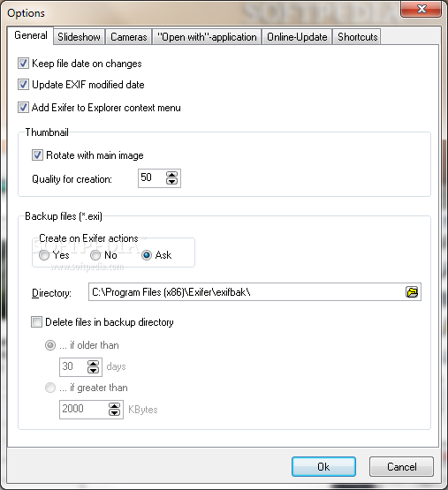Switch to the Slideshow tab
The height and width of the screenshot is (490, 448).
[x=79, y=37]
